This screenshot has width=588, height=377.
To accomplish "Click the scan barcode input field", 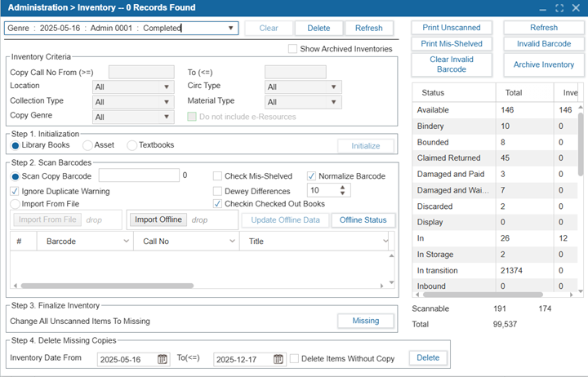I will pos(139,175).
